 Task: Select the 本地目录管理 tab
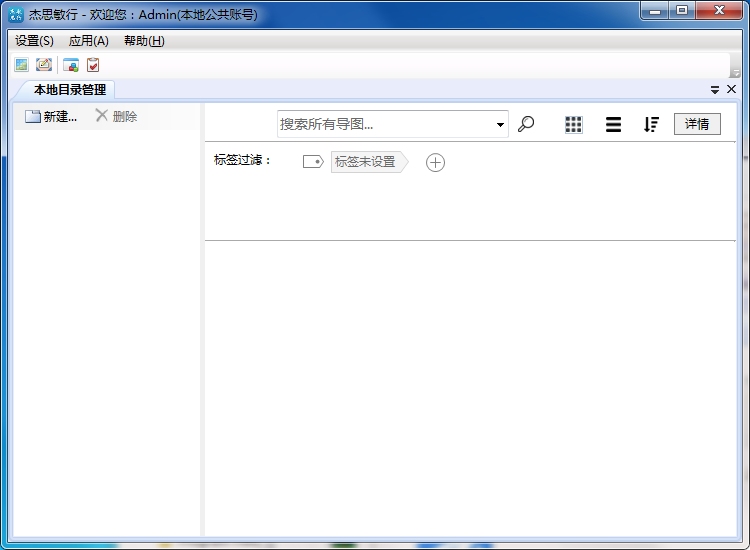(69, 90)
